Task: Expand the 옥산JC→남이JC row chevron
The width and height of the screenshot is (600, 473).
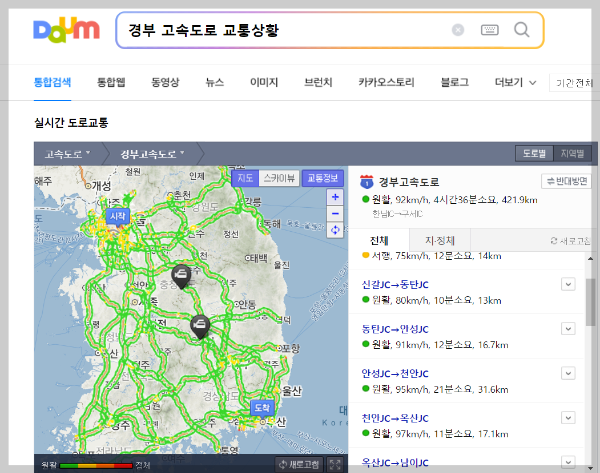Action: click(x=568, y=462)
